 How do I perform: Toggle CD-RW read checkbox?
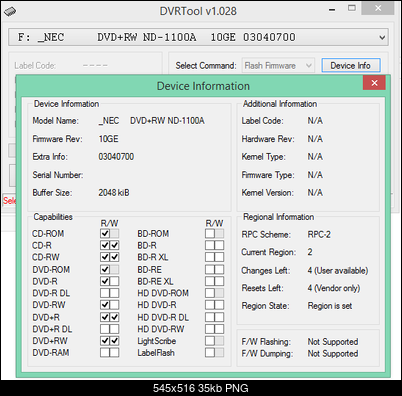click(105, 257)
